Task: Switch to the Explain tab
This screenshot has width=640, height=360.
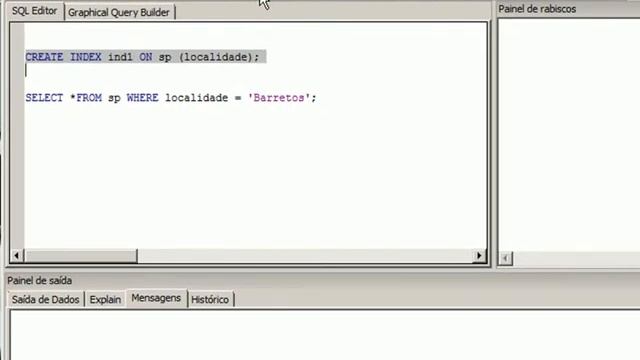Action: (105, 299)
